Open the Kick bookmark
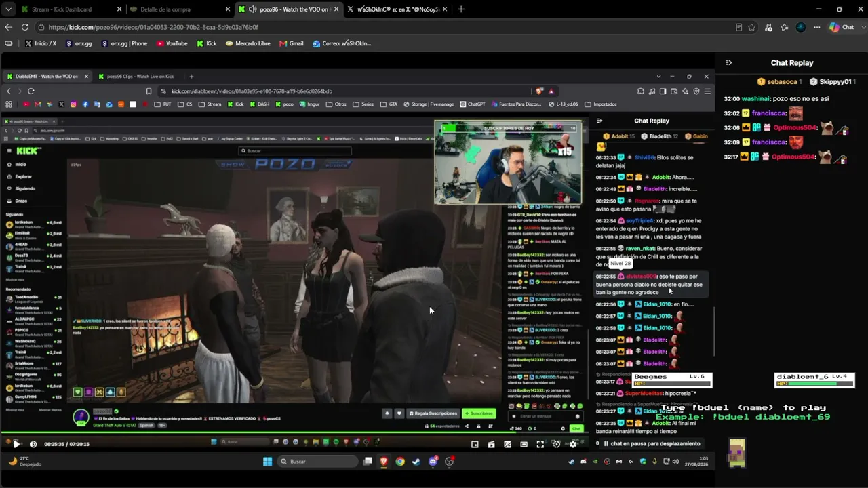 pos(207,43)
